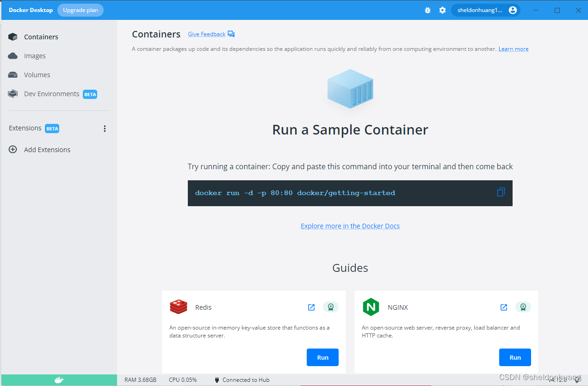Click the Extensions BETA badge
Image resolution: width=588 pixels, height=386 pixels.
pos(52,129)
